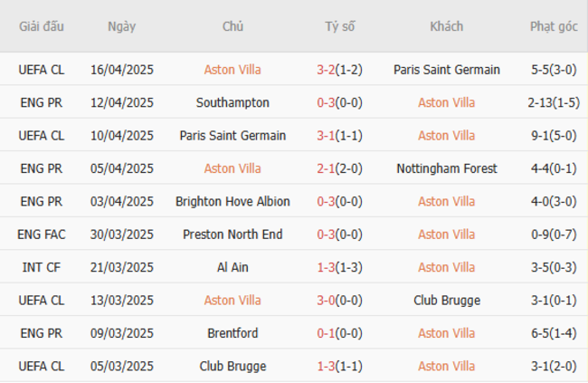Click the 0-3 score in Southampton row
Screen dimensions: 588x383
click(326, 102)
